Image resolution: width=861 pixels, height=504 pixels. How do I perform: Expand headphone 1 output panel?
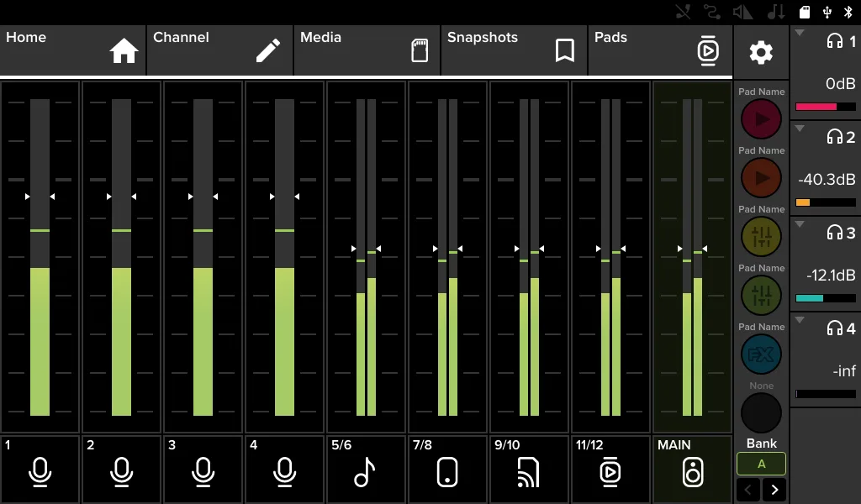(x=800, y=33)
